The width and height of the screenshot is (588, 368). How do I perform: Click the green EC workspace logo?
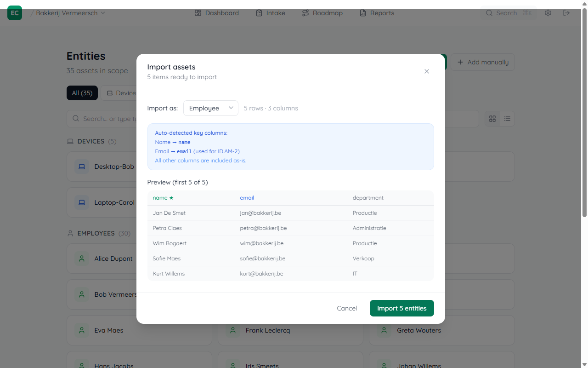click(x=14, y=13)
